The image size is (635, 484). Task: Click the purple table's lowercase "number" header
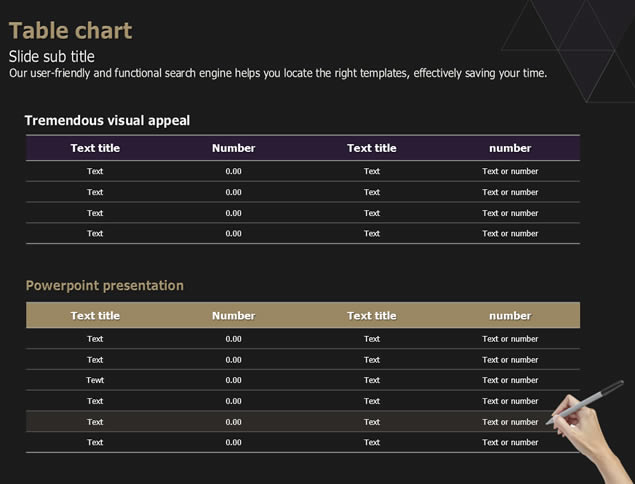pyautogui.click(x=510, y=148)
